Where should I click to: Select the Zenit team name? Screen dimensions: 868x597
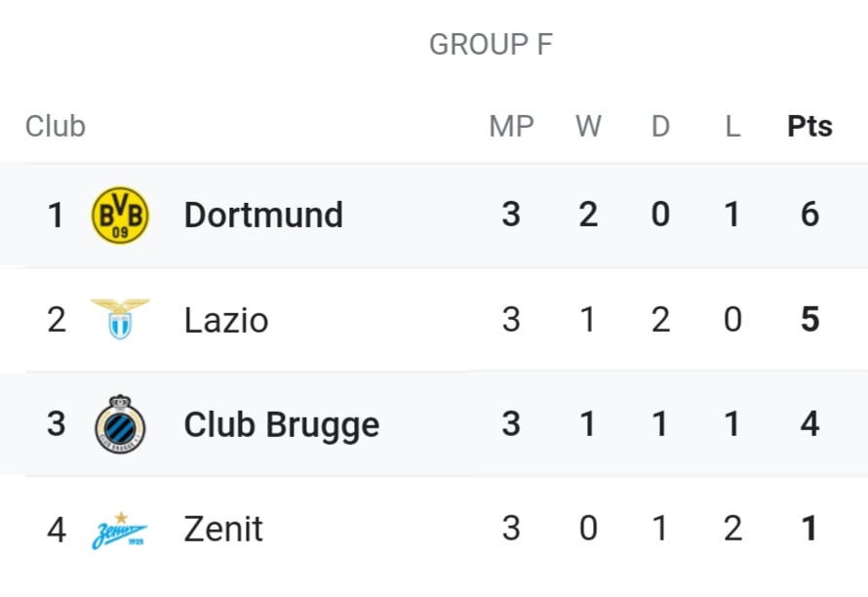tap(223, 529)
